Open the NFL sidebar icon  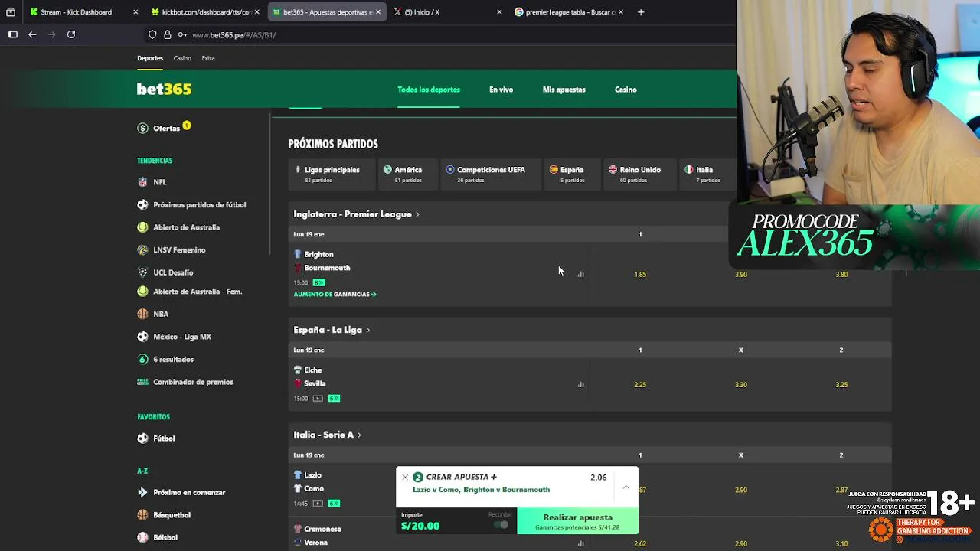[142, 182]
